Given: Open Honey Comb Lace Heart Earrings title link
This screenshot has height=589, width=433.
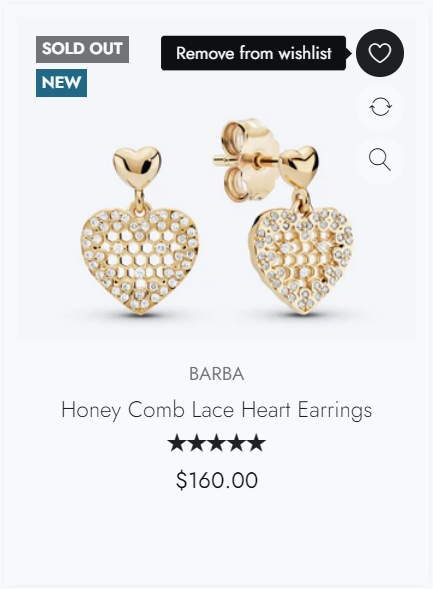Looking at the screenshot, I should (217, 410).
